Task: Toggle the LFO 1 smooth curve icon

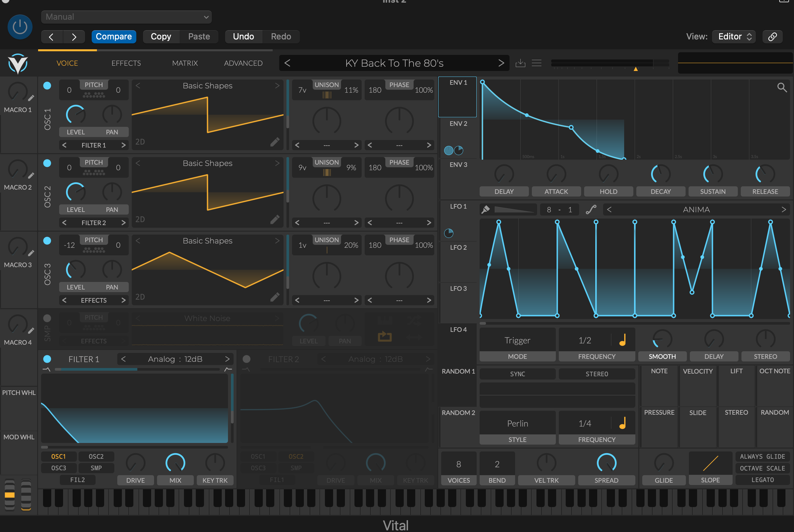Action: click(x=591, y=210)
